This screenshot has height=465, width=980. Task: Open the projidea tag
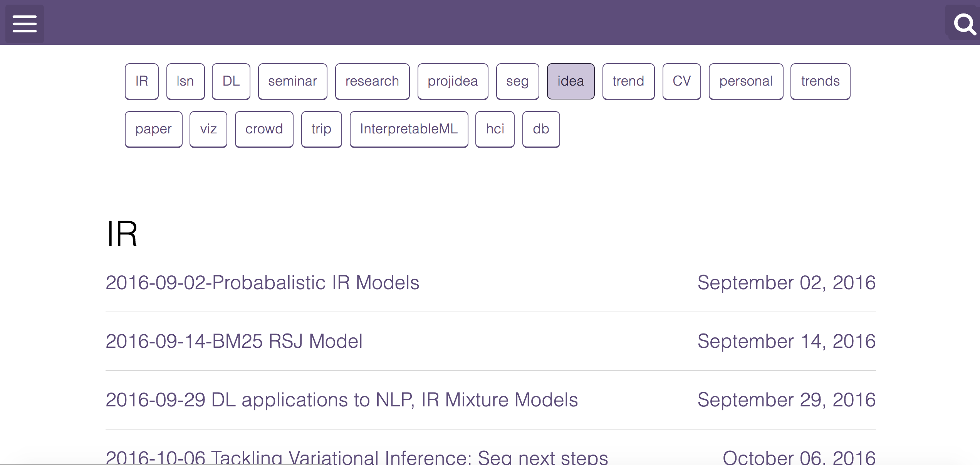453,81
